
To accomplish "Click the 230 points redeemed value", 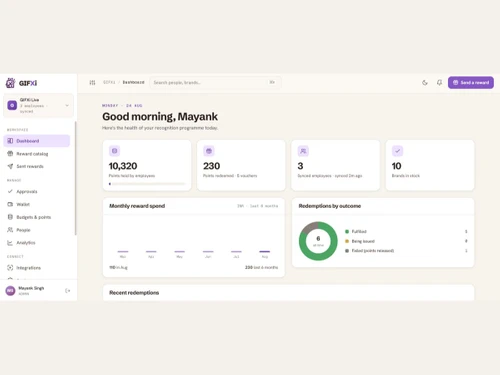I will click(x=211, y=166).
